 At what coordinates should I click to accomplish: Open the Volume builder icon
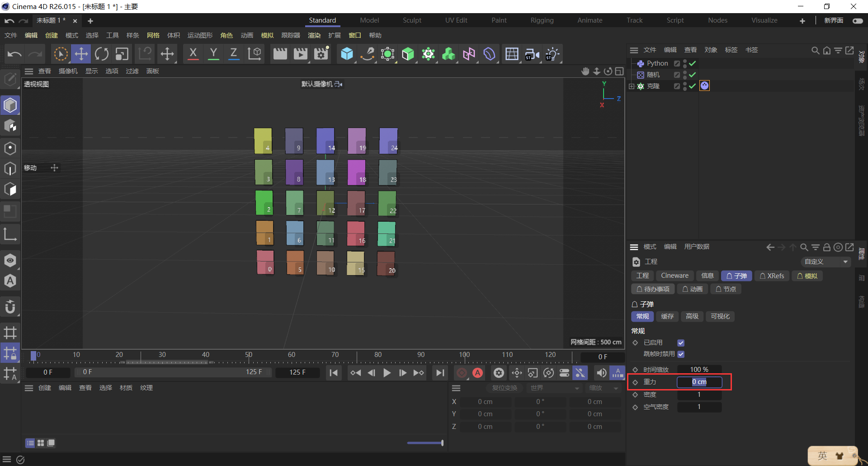pos(448,54)
